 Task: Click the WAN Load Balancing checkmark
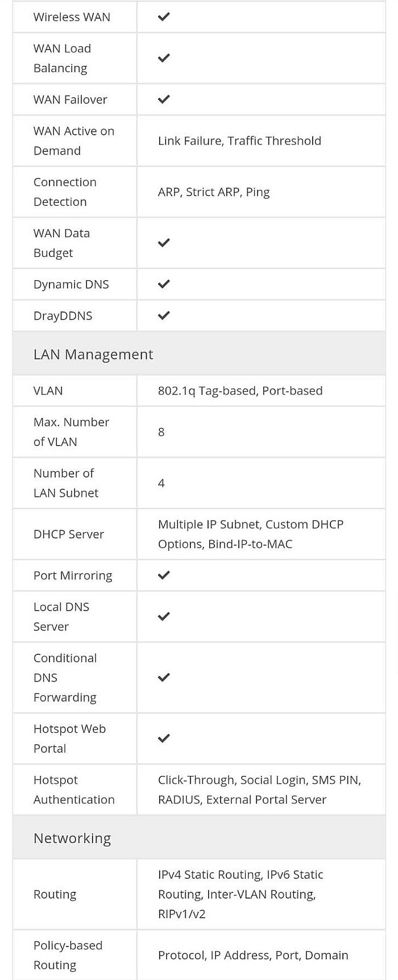coord(164,58)
